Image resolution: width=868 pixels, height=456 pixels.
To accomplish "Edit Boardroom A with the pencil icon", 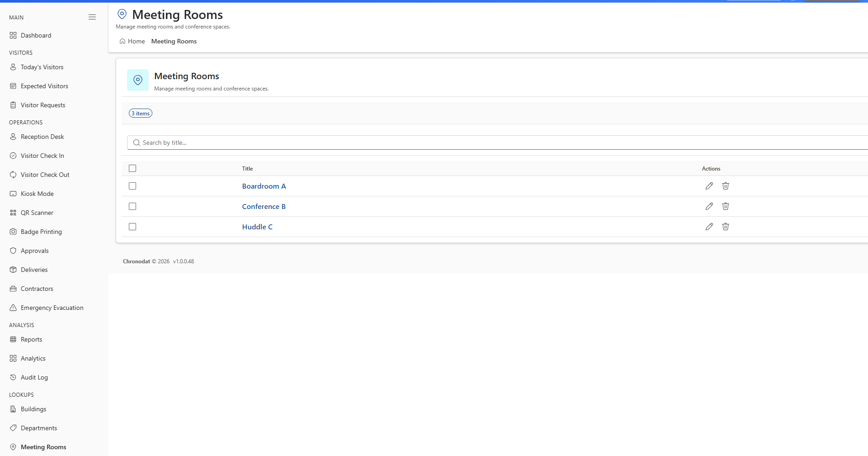I will pos(709,186).
